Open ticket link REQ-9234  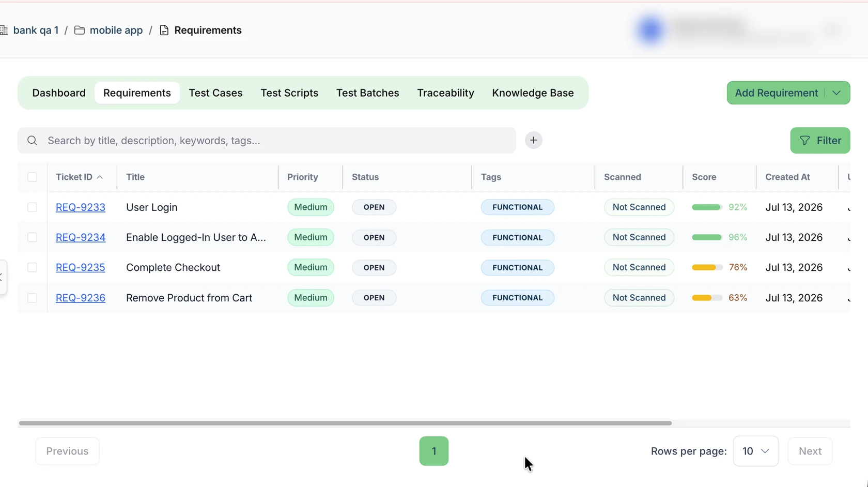pos(81,237)
